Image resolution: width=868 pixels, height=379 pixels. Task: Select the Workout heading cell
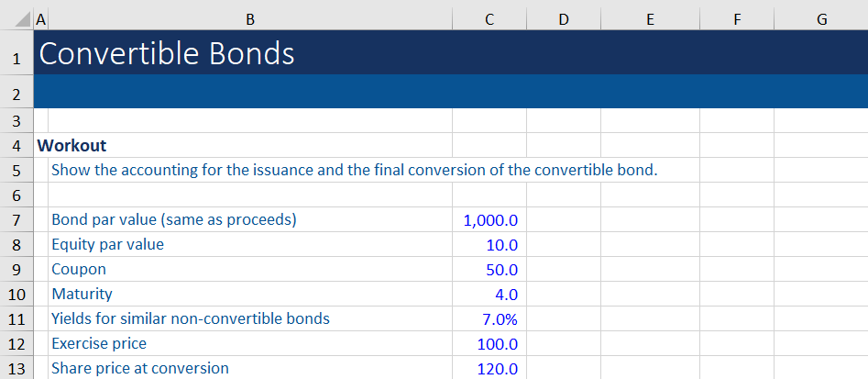tap(71, 145)
